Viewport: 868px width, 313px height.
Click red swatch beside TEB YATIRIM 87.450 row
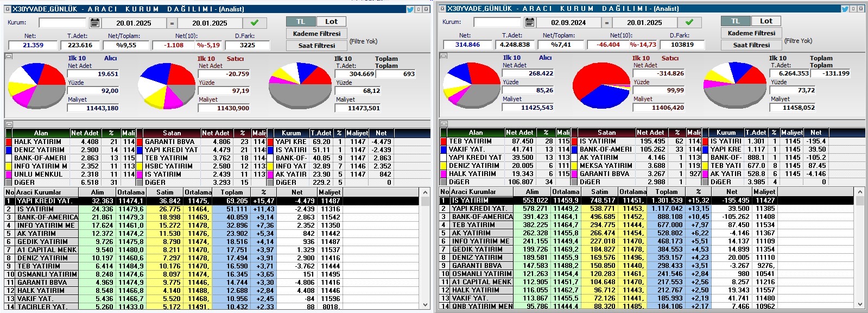(443, 141)
